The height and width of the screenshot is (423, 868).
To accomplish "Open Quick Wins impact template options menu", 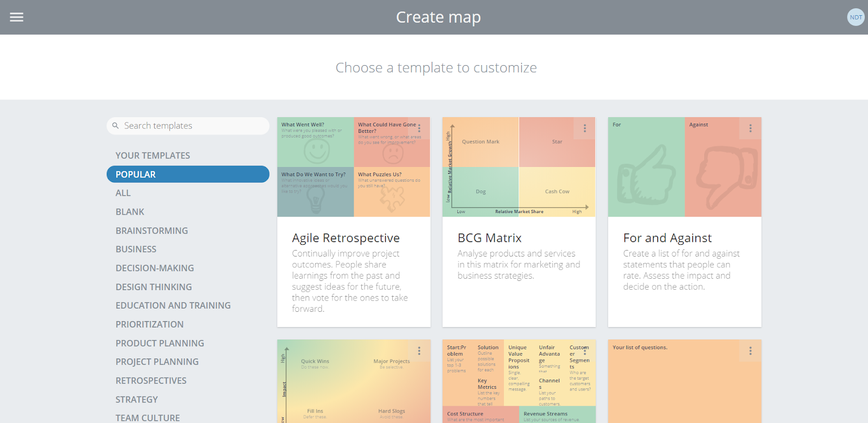I will (x=419, y=351).
